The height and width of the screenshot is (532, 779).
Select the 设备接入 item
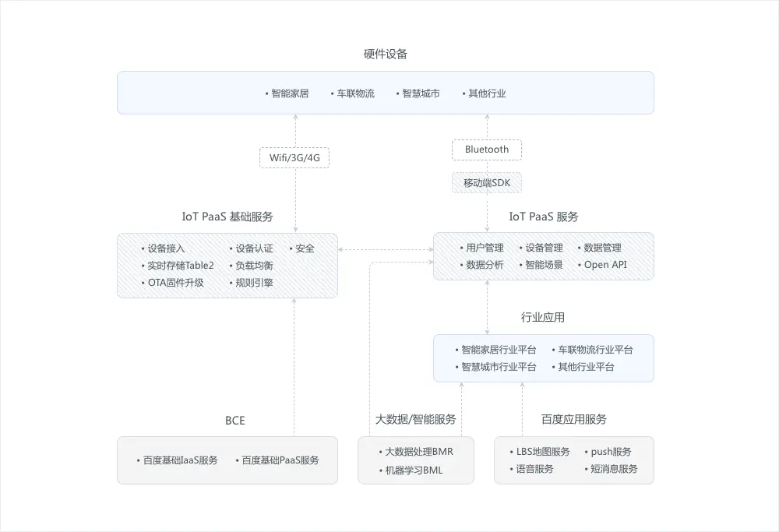(166, 248)
